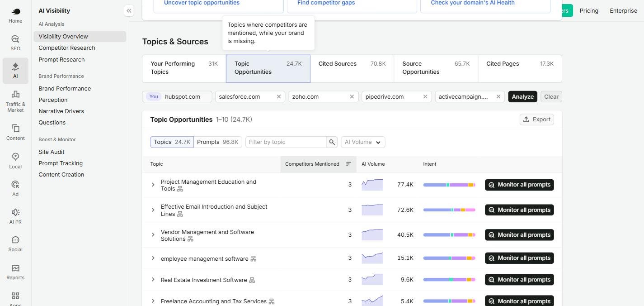644x306 pixels.
Task: Export the Topic Opportunities table
Action: 537,120
